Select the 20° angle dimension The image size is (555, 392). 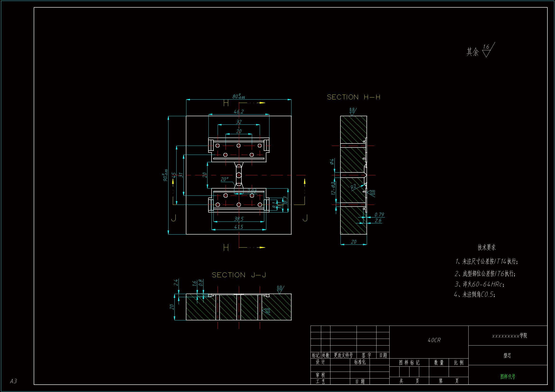pos(224,179)
